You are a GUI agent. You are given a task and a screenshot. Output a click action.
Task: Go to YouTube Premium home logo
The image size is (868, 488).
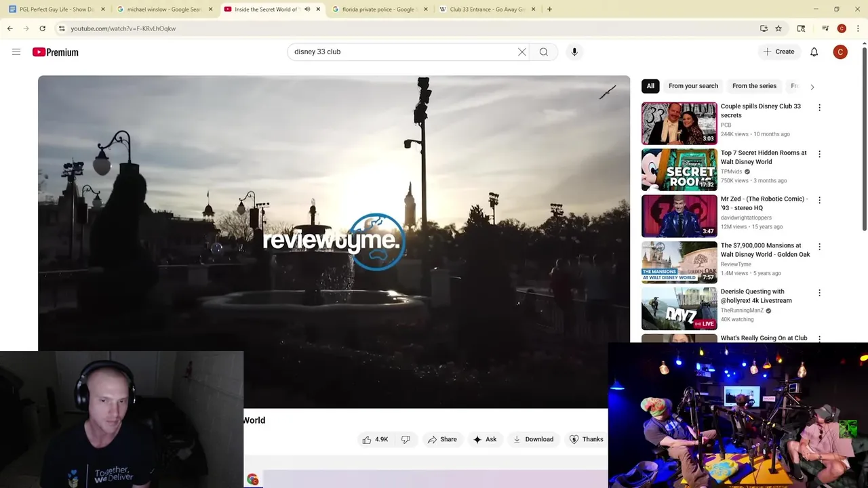pyautogui.click(x=55, y=52)
